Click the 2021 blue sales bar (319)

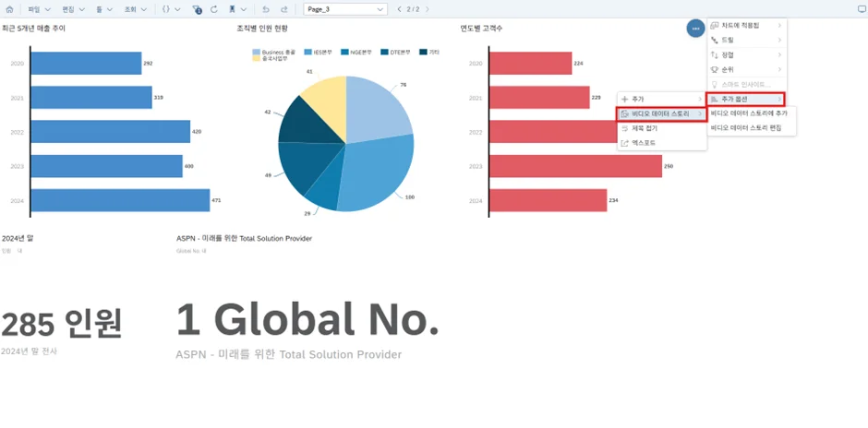point(91,98)
